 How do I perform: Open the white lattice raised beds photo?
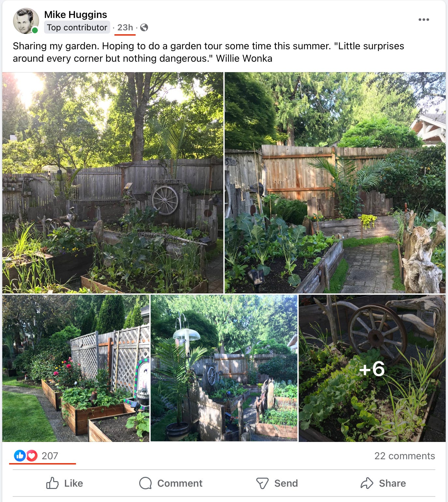pyautogui.click(x=76, y=368)
